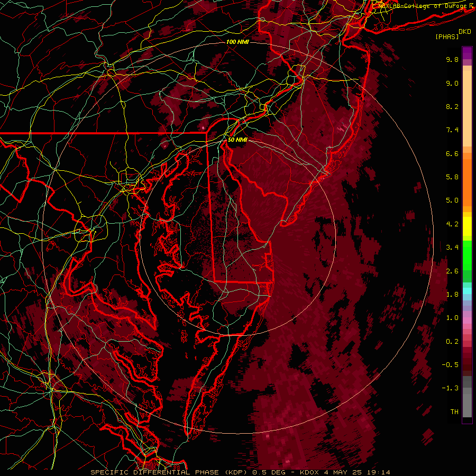Image resolution: width=476 pixels, height=476 pixels.
Task: Click the 4.2 value on the scale
Action: click(x=452, y=224)
